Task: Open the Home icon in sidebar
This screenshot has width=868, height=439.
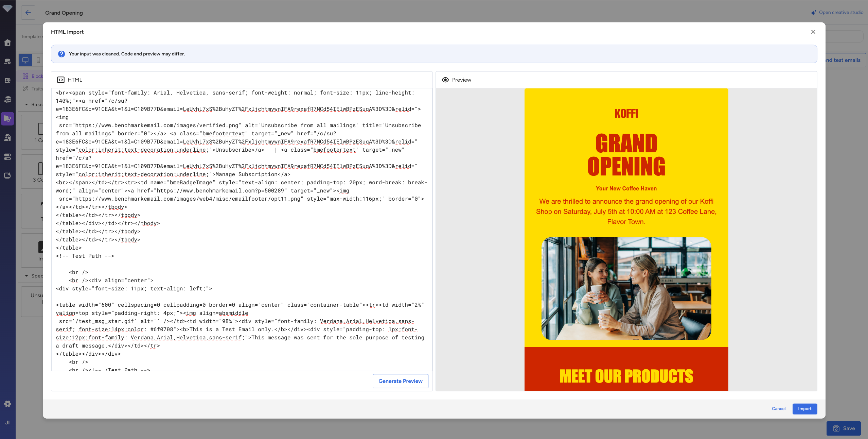Action: 7,43
